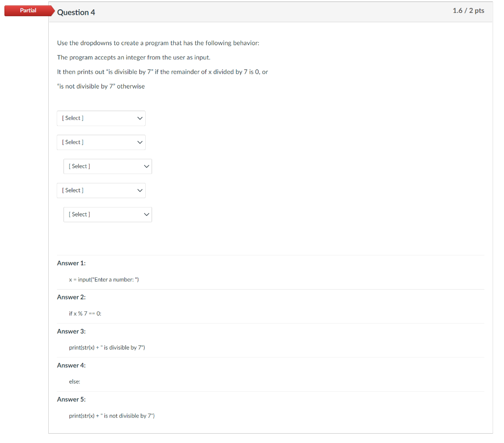Screen dimensions: 504x443
Task: Click the print is divisible by 7 answer
Action: click(x=107, y=348)
